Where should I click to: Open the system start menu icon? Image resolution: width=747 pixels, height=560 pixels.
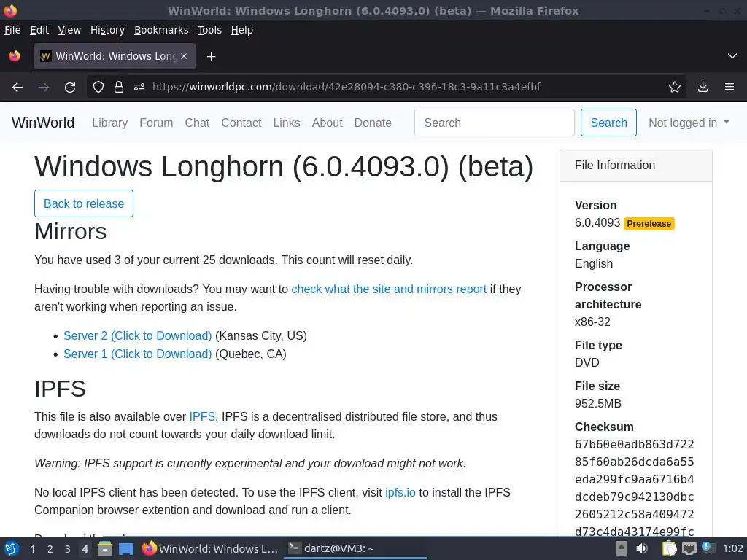tap(12, 548)
